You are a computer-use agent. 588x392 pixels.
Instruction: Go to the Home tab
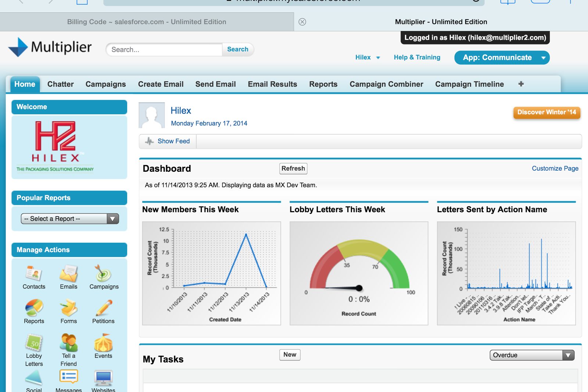point(25,84)
